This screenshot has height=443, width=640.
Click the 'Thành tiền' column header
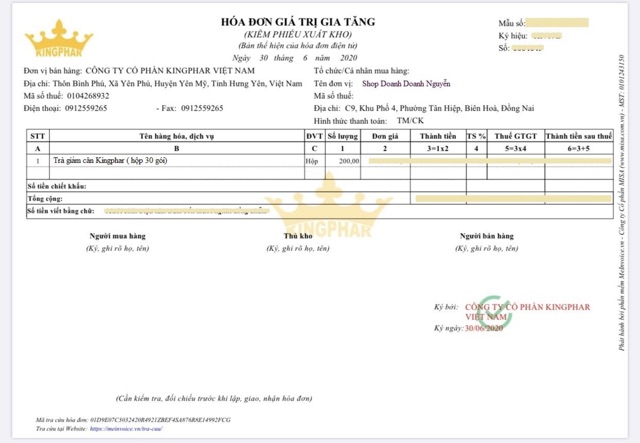click(x=438, y=136)
